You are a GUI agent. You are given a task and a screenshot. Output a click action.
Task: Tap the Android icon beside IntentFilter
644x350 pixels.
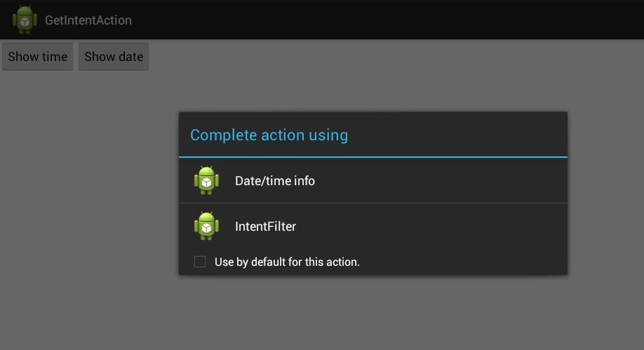tap(206, 226)
